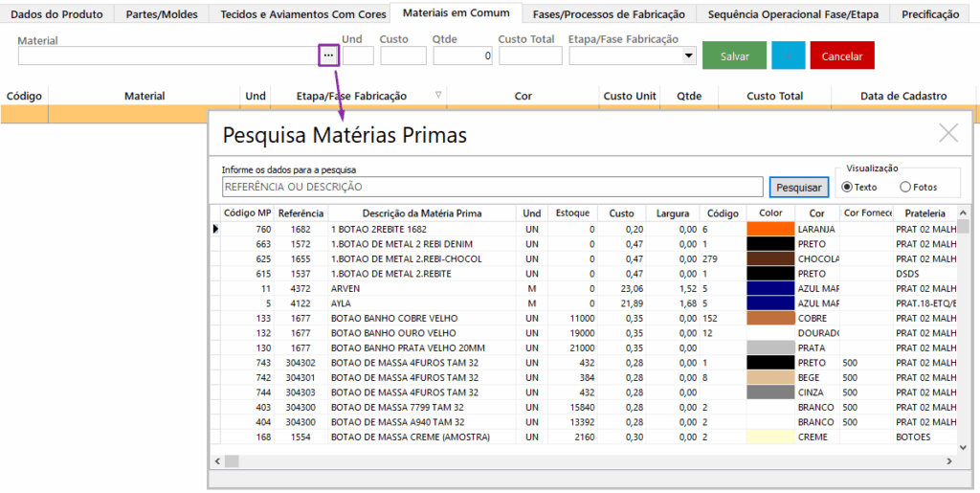Viewport: 980px width, 493px height.
Task: Click the orange LARANJA color swatch
Action: click(770, 229)
